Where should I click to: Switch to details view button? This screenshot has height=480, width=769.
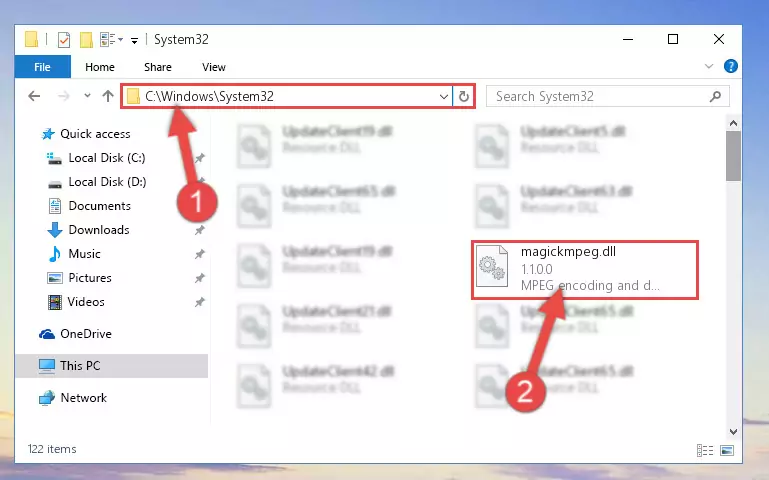(x=705, y=450)
